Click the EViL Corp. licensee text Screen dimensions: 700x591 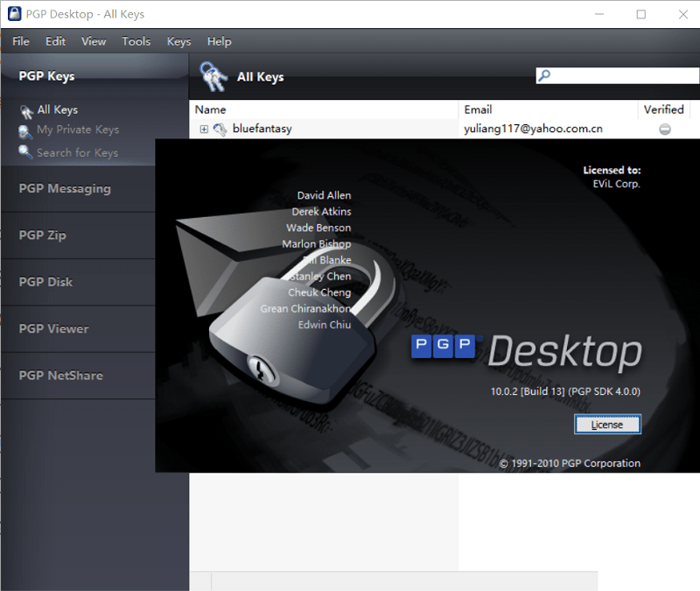616,184
